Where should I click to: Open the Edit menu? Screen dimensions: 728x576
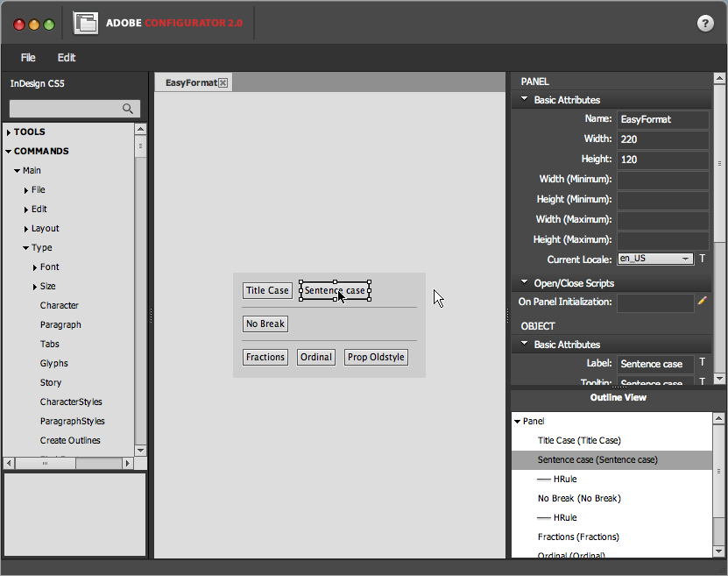click(67, 58)
